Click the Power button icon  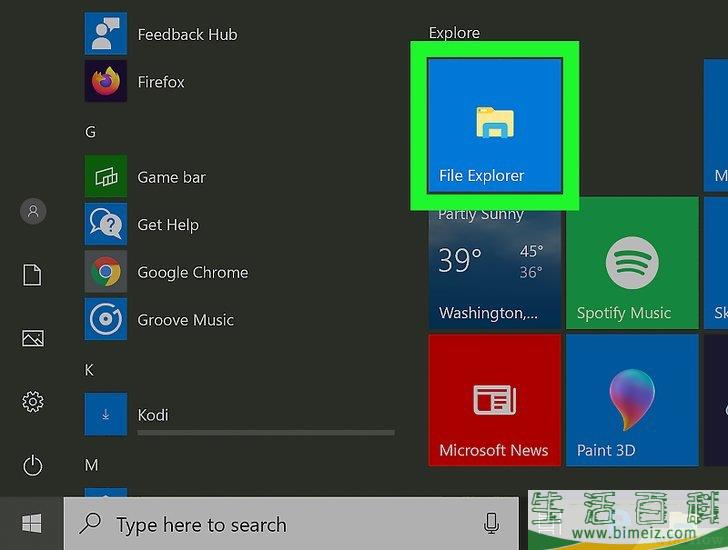(33, 466)
